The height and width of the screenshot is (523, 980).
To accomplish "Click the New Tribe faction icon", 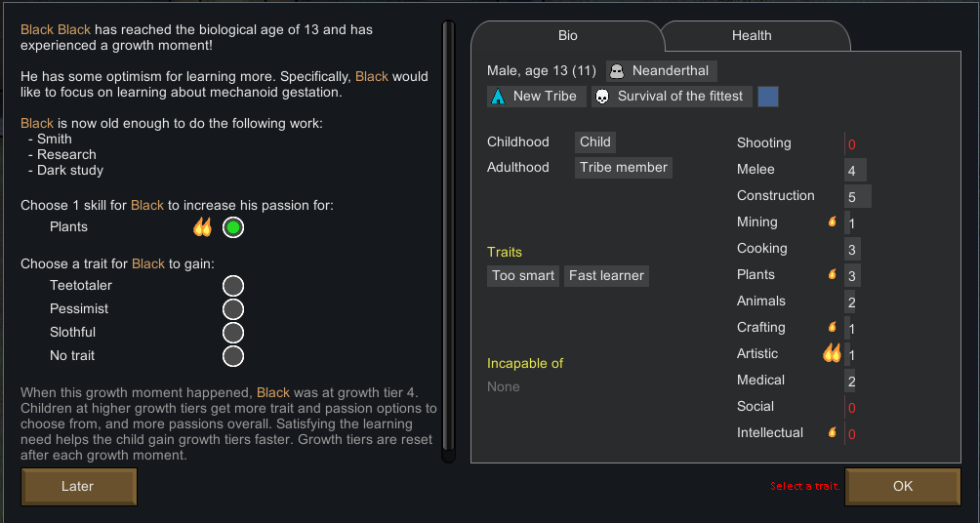I will tap(498, 97).
